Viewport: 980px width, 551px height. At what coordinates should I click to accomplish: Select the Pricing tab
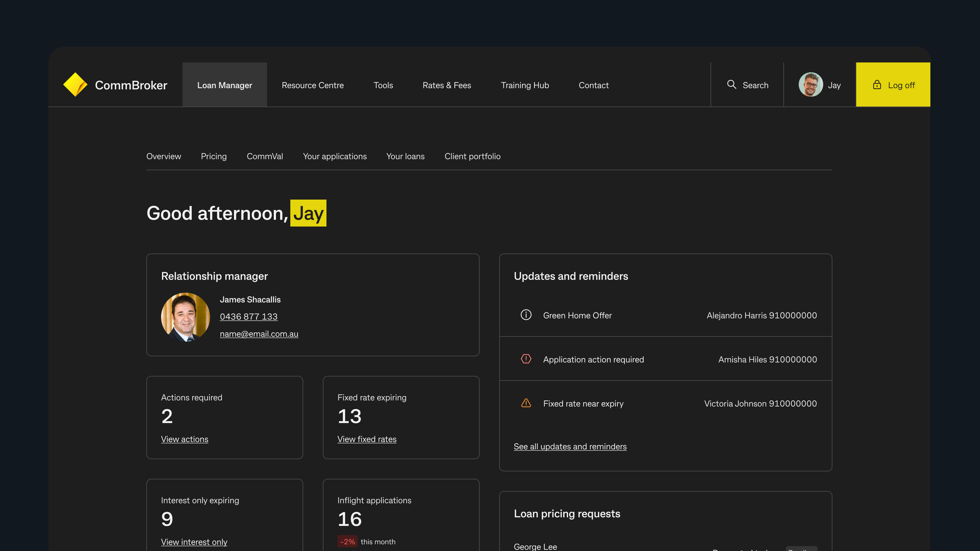click(213, 156)
